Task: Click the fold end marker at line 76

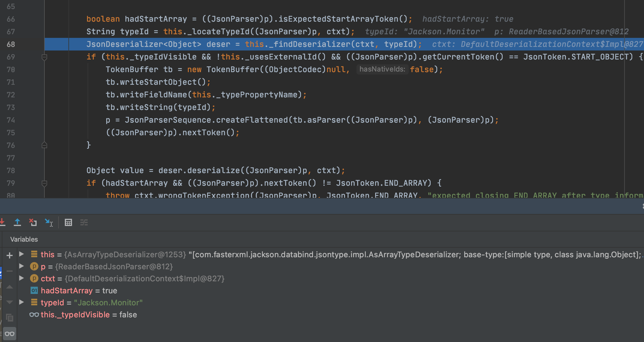Action: click(x=44, y=145)
